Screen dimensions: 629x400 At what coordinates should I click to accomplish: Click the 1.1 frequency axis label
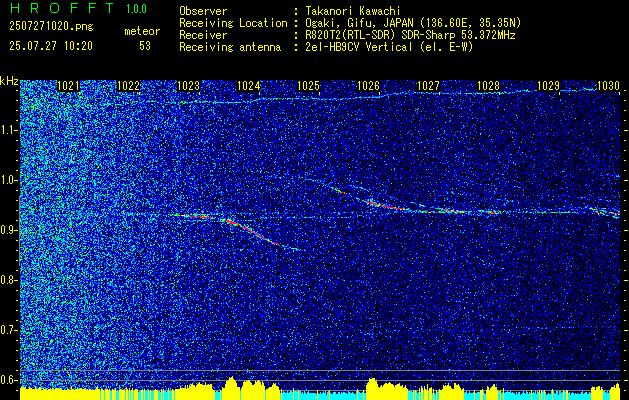pos(8,130)
